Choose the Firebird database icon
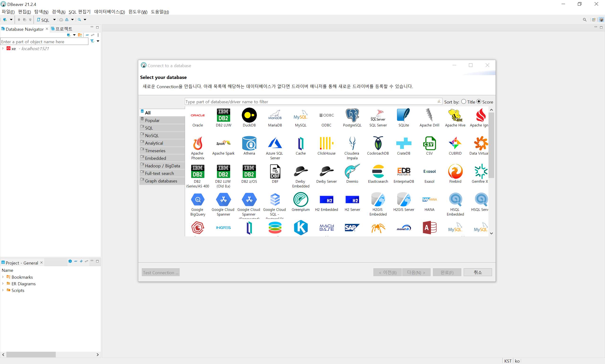The width and height of the screenshot is (605, 364). [x=455, y=172]
